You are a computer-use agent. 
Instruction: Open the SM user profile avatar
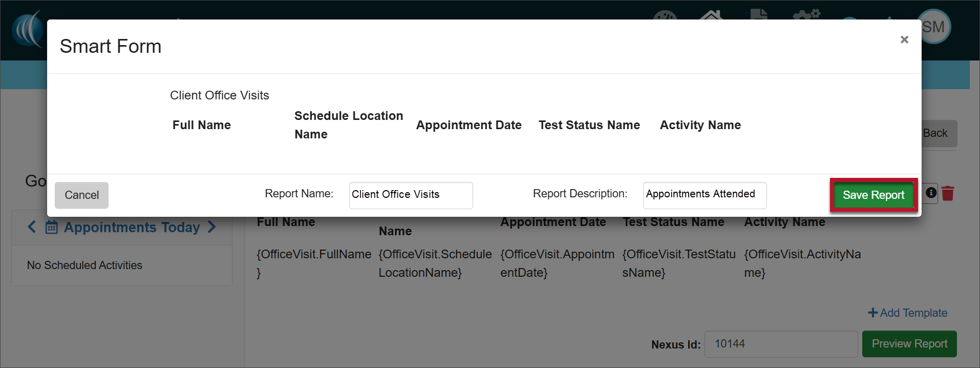click(x=935, y=26)
